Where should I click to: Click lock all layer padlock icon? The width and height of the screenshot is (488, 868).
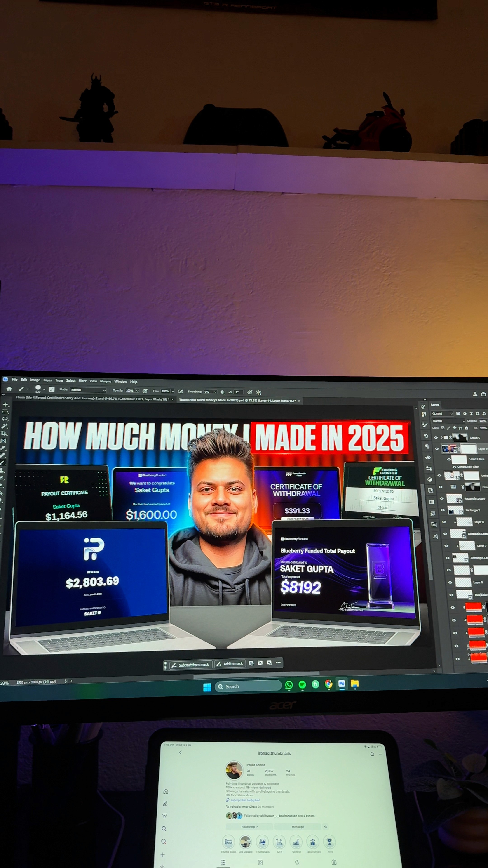pos(467,428)
